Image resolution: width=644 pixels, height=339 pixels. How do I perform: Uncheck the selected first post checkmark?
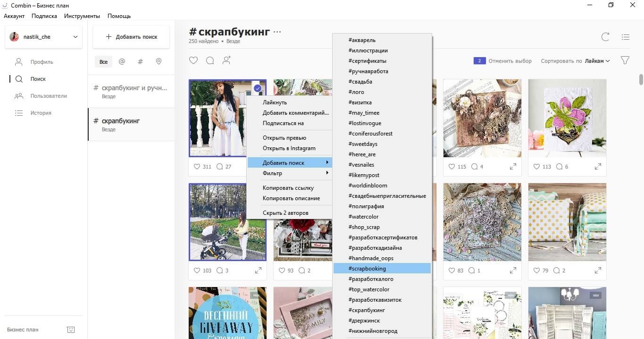point(258,88)
